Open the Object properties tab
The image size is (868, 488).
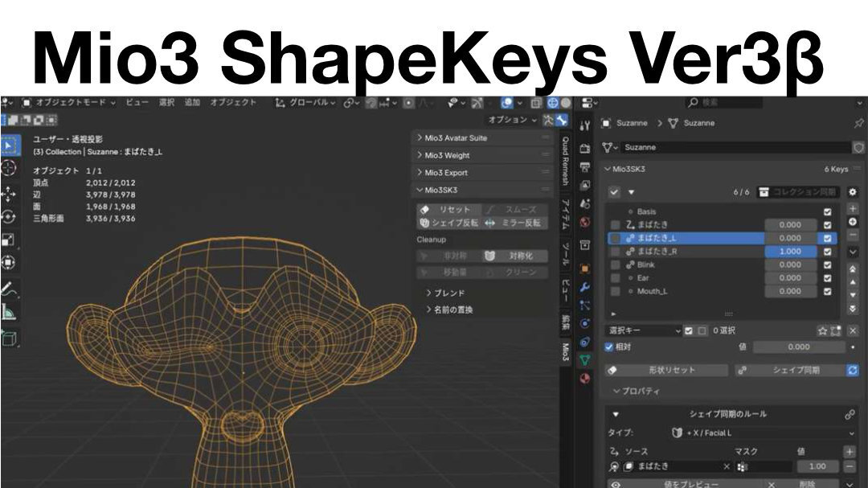pyautogui.click(x=584, y=269)
